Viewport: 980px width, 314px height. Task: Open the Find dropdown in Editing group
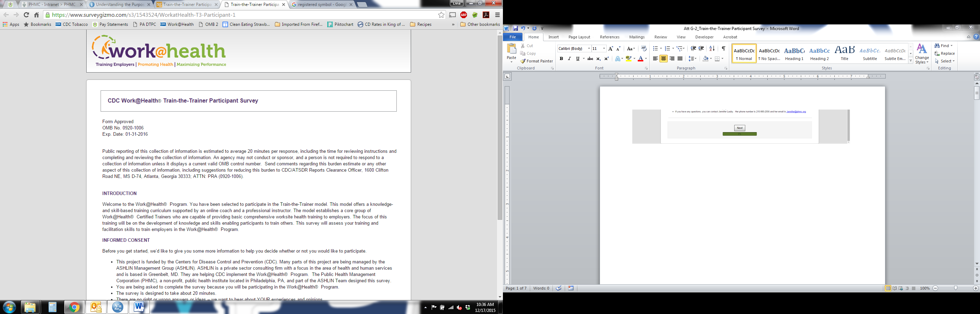(951, 46)
